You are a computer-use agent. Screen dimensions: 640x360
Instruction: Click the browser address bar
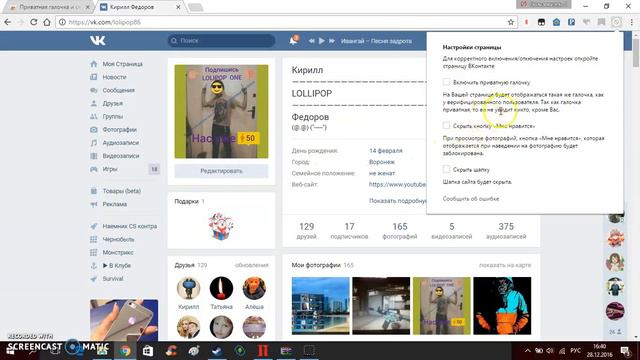286,22
